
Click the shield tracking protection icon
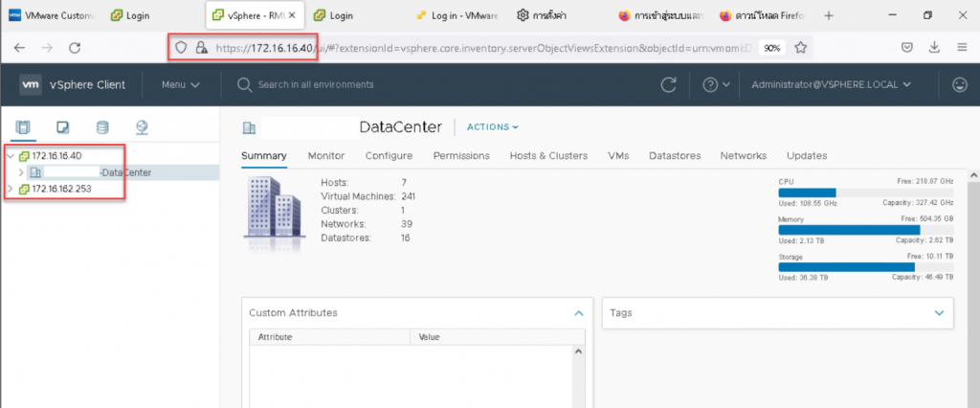coord(181,48)
